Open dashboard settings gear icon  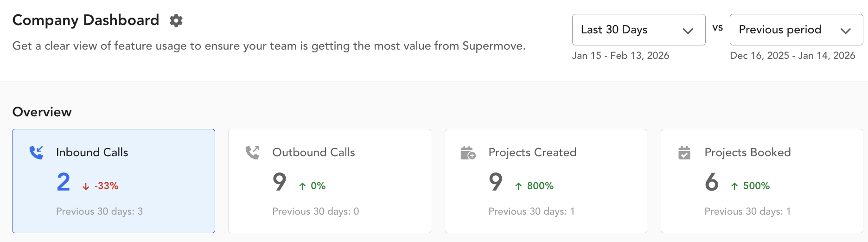tap(176, 20)
